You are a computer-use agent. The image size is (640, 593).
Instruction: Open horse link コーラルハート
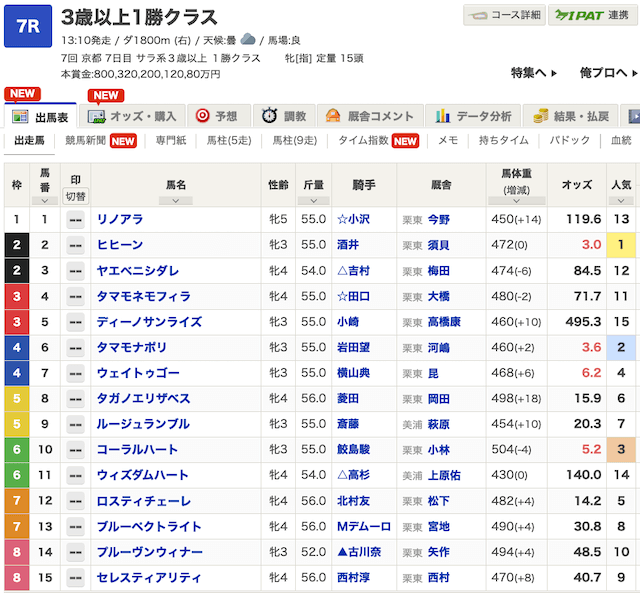coord(137,449)
